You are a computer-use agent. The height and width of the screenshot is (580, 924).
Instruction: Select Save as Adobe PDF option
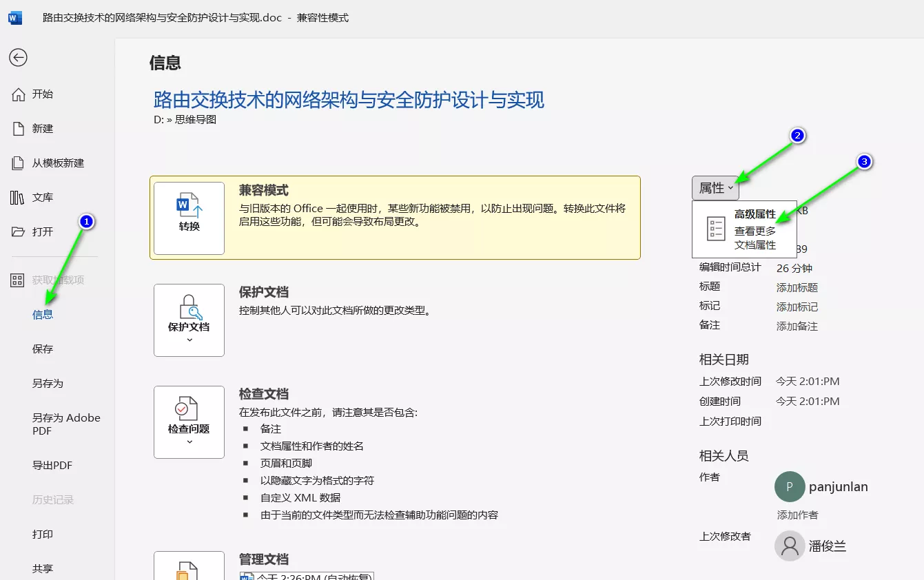[66, 424]
